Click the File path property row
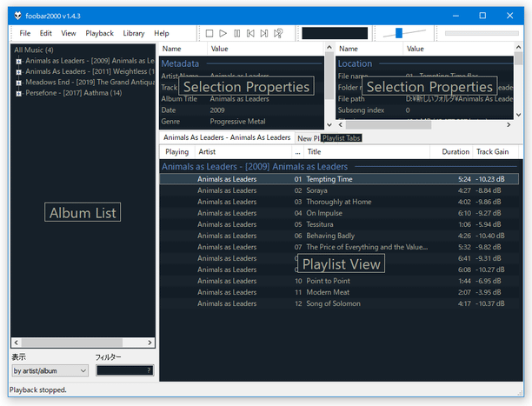This screenshot has height=406, width=532. pyautogui.click(x=424, y=99)
